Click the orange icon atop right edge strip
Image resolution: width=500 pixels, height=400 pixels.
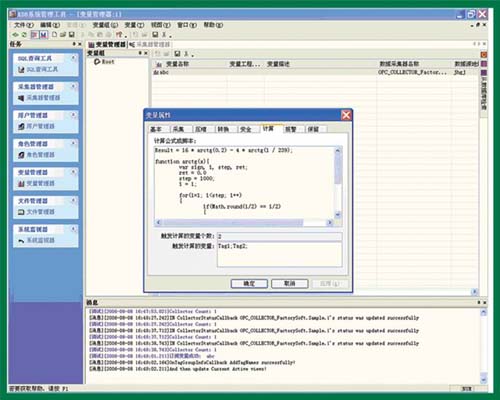[484, 54]
